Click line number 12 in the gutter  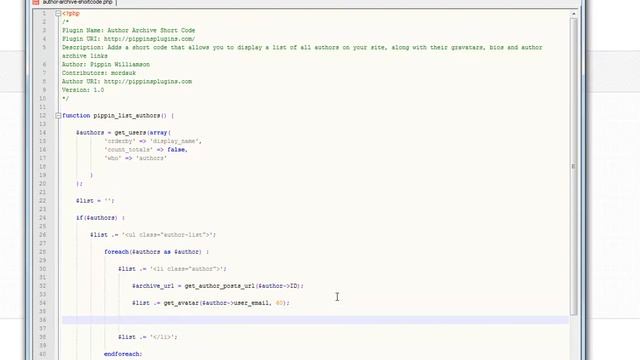point(42,116)
